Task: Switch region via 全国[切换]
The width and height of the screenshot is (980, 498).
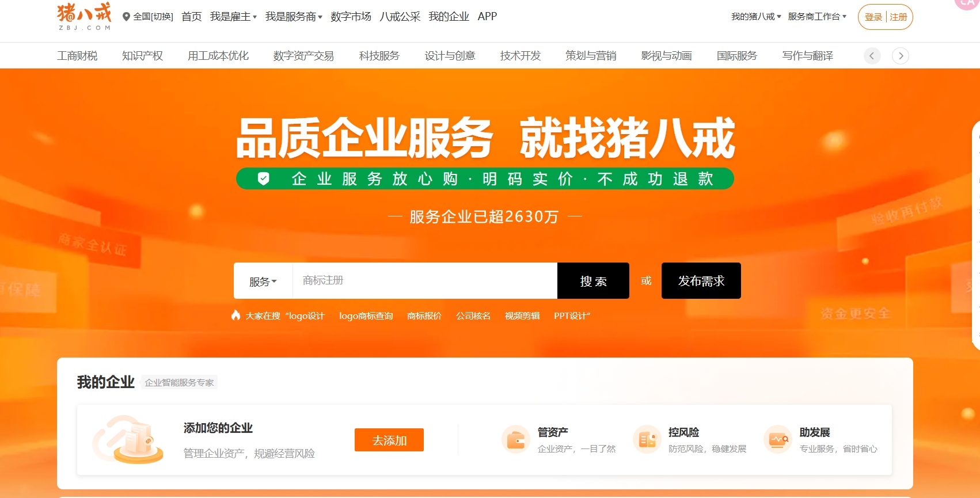Action: tap(153, 17)
